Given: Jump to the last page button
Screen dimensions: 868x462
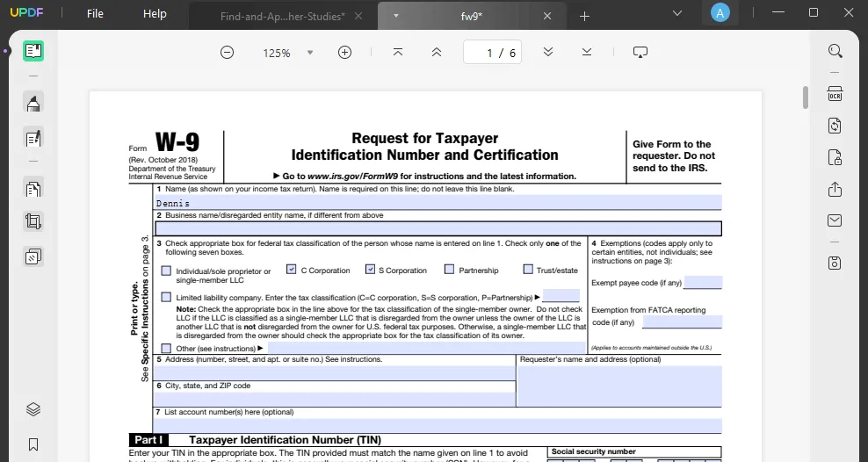Looking at the screenshot, I should tap(587, 53).
